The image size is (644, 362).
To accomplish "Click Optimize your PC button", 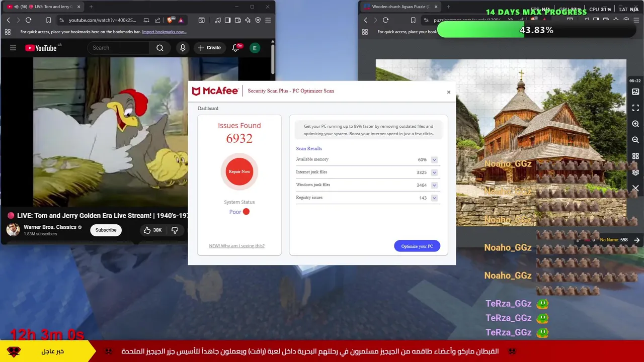I will [417, 246].
